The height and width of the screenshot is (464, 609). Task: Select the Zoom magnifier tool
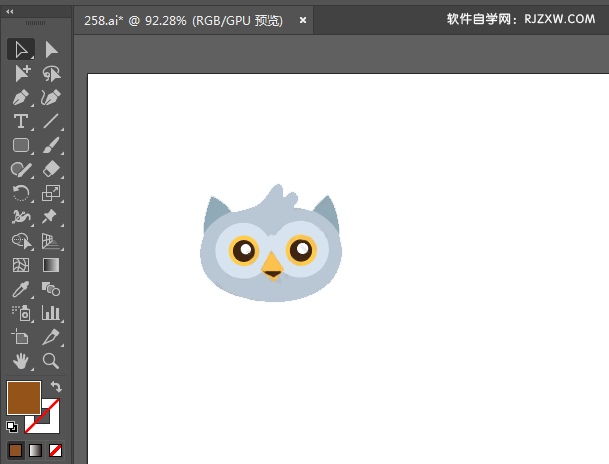[x=51, y=361]
